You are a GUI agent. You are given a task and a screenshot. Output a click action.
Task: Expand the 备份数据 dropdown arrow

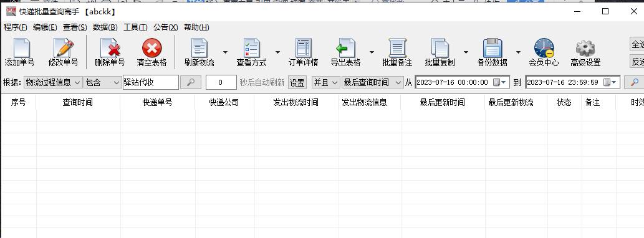pyautogui.click(x=518, y=52)
